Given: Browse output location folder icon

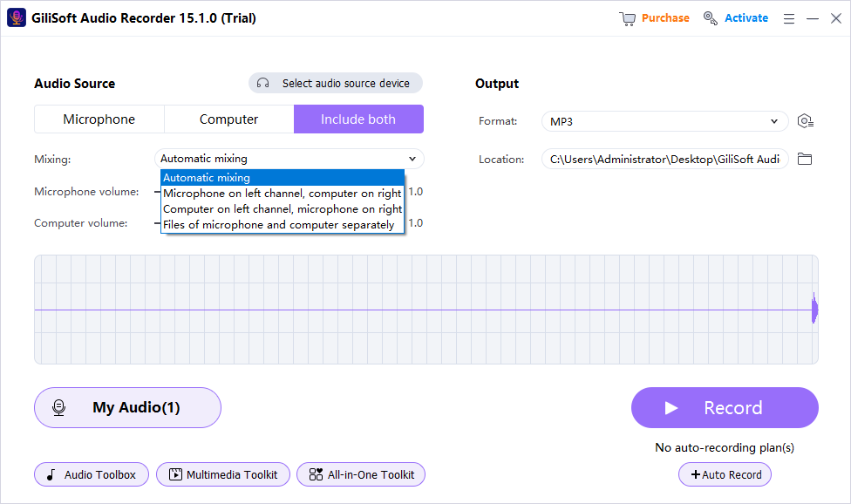Looking at the screenshot, I should pyautogui.click(x=804, y=159).
